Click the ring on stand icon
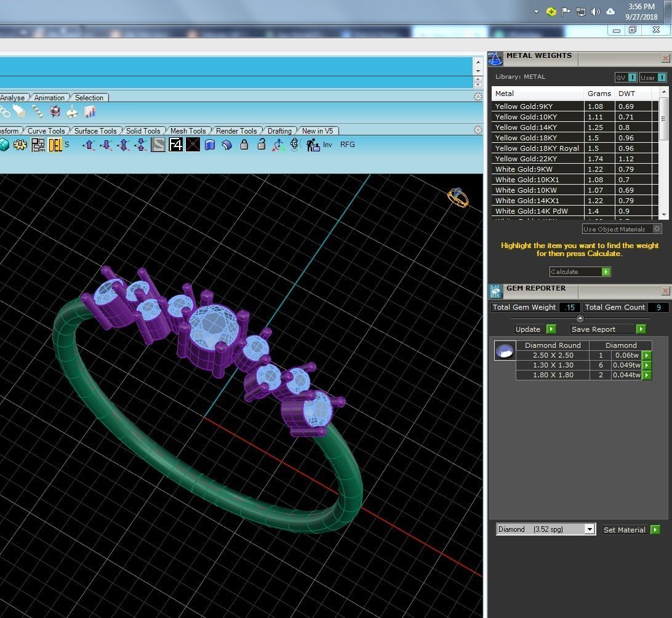The height and width of the screenshot is (618, 672). click(72, 112)
